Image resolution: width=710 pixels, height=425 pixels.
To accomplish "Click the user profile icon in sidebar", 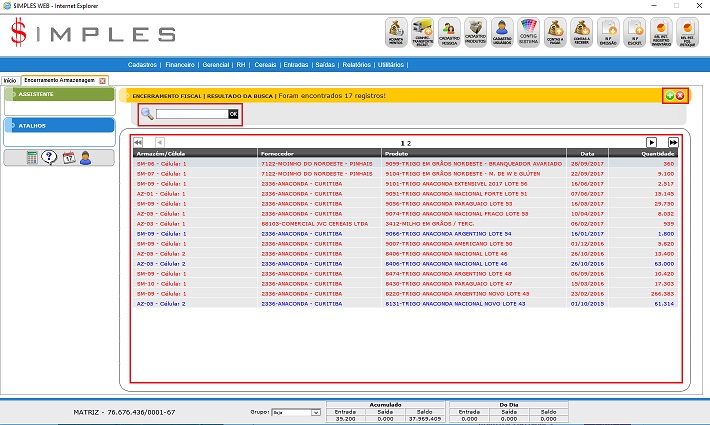I will point(85,157).
